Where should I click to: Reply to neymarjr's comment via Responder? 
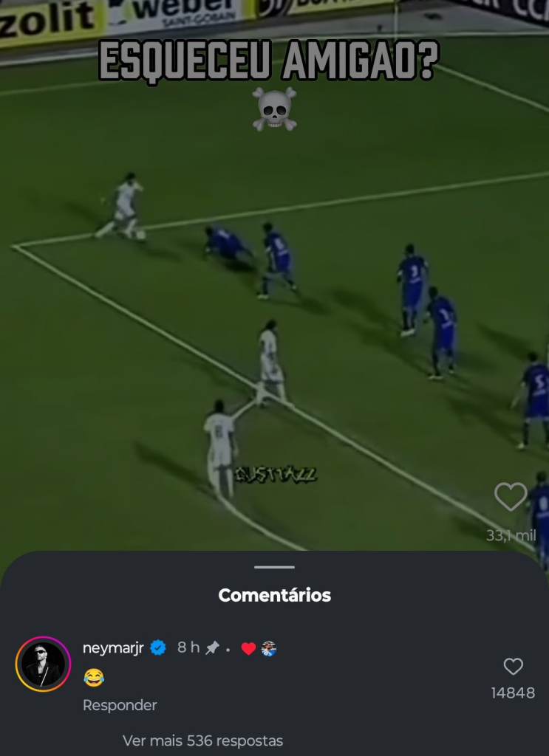(x=120, y=705)
